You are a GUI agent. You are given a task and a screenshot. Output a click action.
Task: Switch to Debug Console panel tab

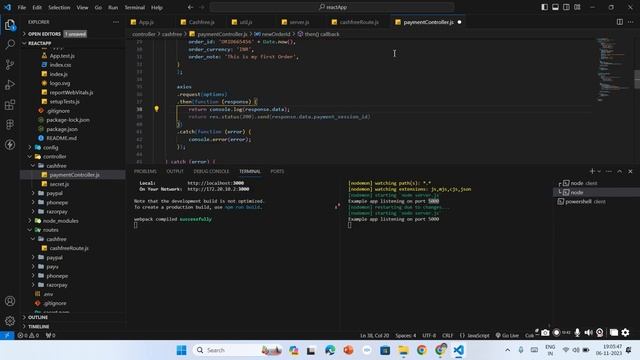point(211,171)
